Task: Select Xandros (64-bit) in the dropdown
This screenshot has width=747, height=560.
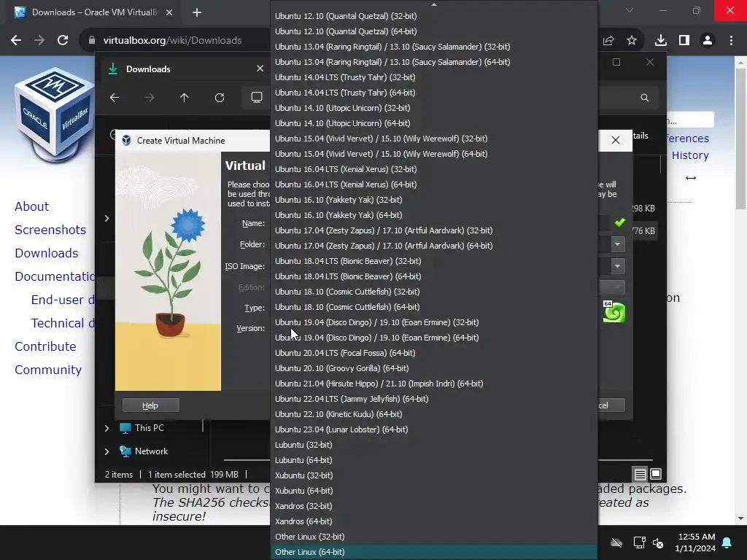Action: click(x=434, y=521)
